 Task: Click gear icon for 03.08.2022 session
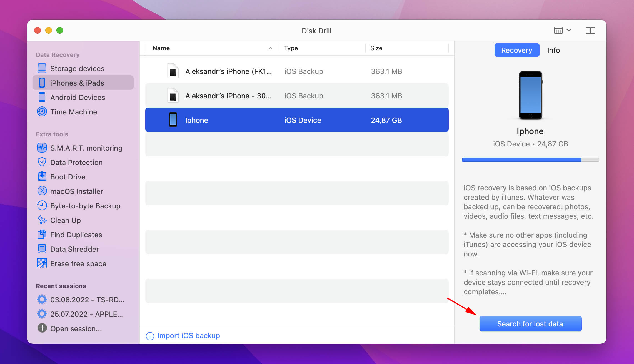click(x=42, y=300)
